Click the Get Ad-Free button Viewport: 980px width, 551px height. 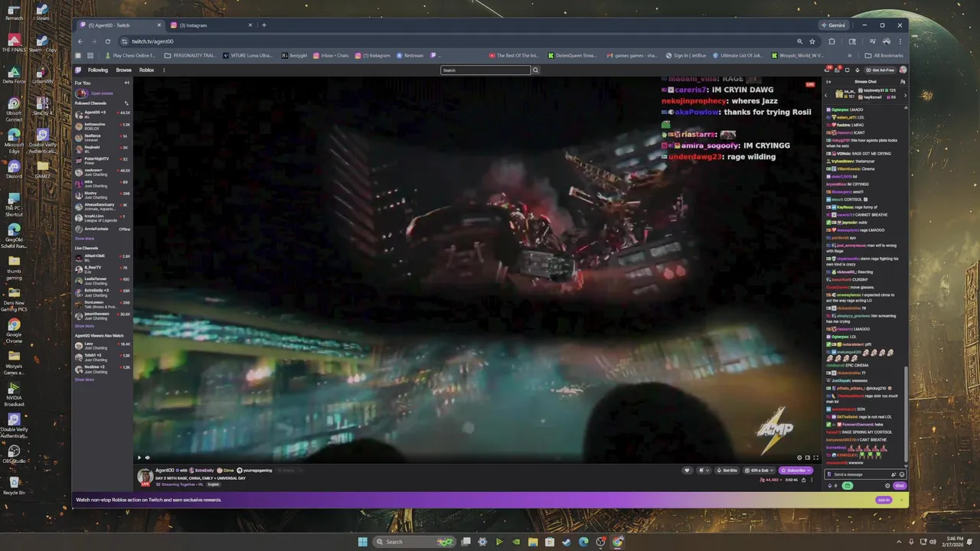(x=880, y=70)
